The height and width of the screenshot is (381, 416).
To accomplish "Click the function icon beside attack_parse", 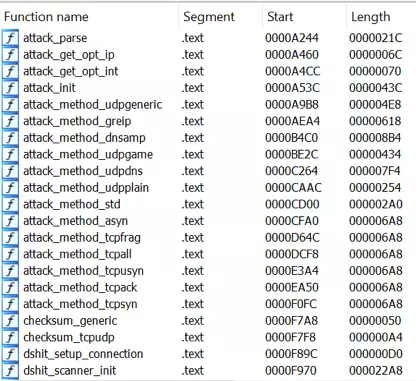I will 10,38.
